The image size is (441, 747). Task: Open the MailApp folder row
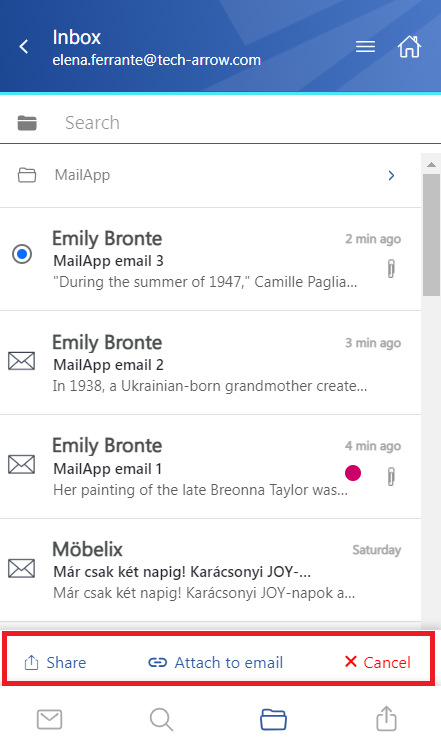(210, 175)
